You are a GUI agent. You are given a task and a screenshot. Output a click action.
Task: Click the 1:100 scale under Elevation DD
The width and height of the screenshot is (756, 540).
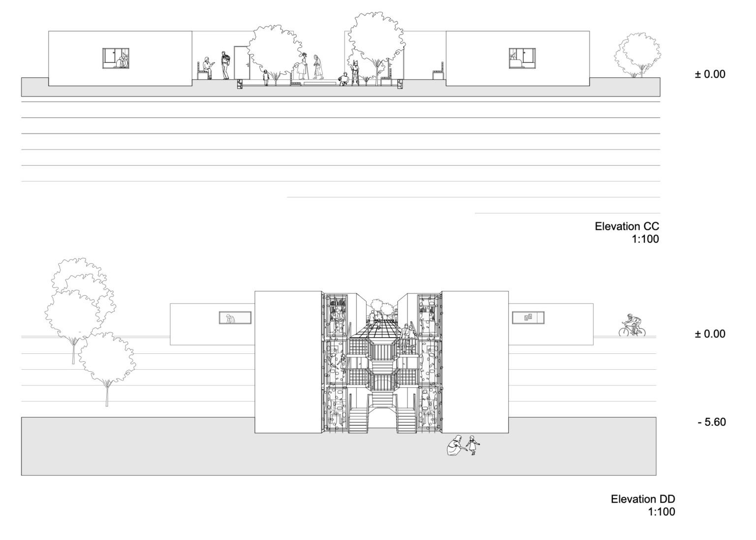tap(661, 512)
